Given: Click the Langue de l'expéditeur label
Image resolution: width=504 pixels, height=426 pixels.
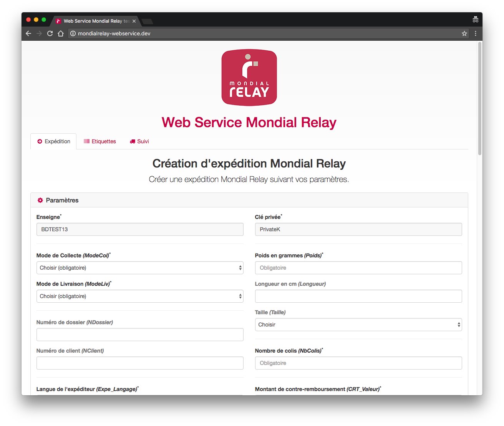Looking at the screenshot, I should click(88, 389).
